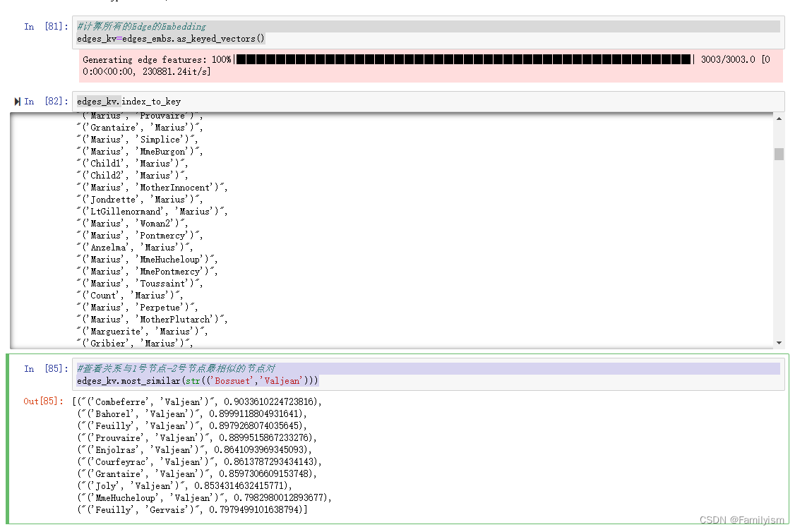
Task: Click the In [82] prompt label
Action: (x=46, y=101)
